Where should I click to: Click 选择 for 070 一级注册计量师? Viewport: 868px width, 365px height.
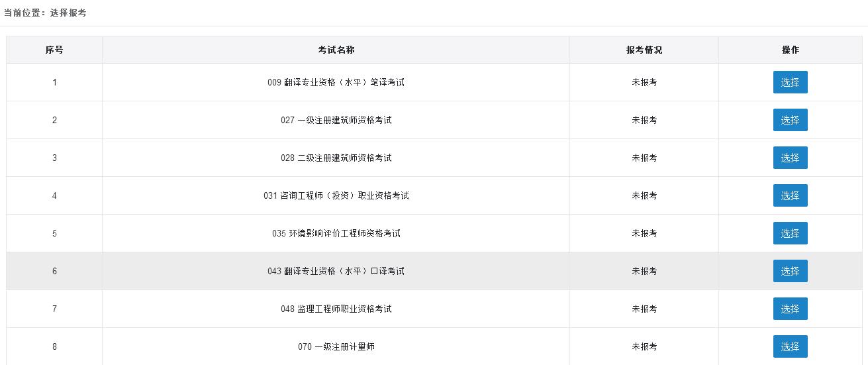(x=790, y=346)
